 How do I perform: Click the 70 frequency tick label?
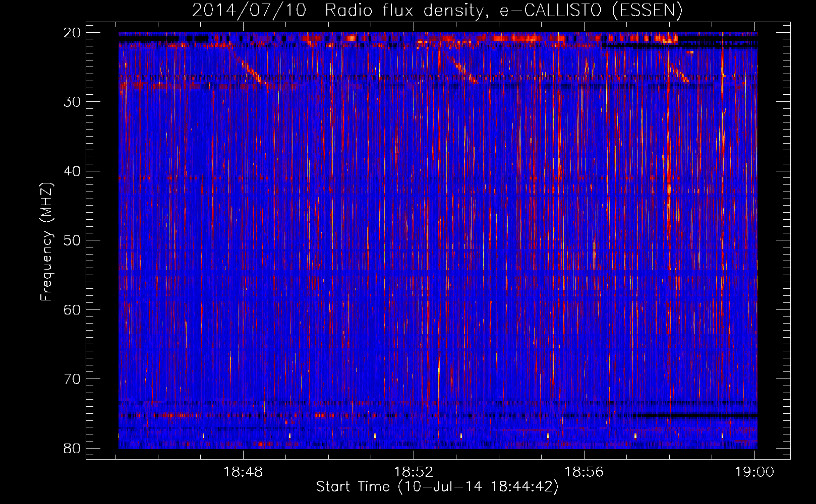pos(72,379)
